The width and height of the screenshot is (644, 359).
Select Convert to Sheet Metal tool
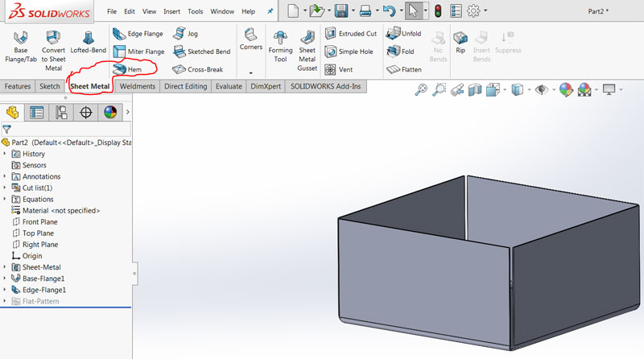[x=53, y=51]
